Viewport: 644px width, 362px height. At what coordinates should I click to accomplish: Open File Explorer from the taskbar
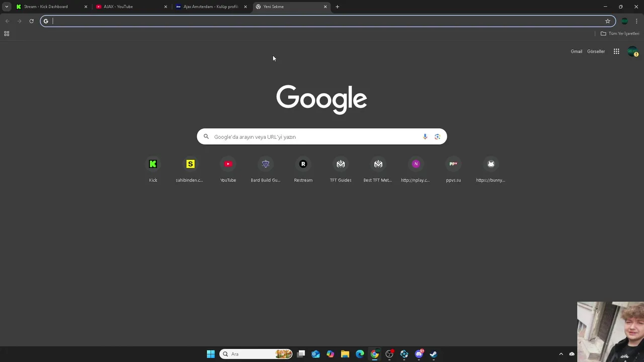tap(345, 354)
